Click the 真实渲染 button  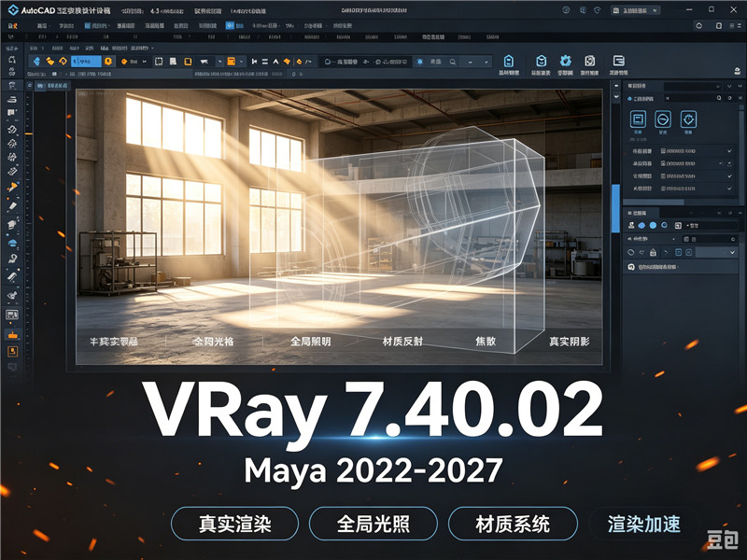pos(235,524)
